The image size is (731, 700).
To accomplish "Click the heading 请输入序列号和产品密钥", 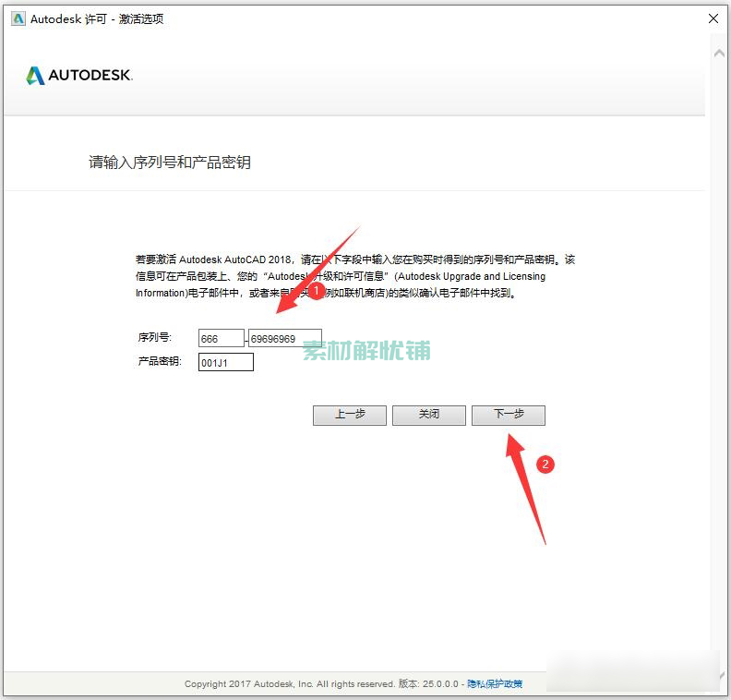I will tap(170, 163).
